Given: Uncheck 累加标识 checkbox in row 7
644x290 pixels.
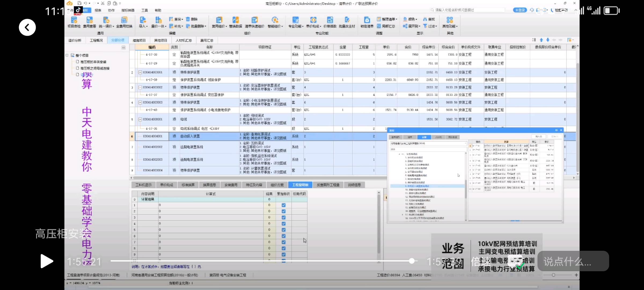Looking at the screenshot, I should click(284, 242).
